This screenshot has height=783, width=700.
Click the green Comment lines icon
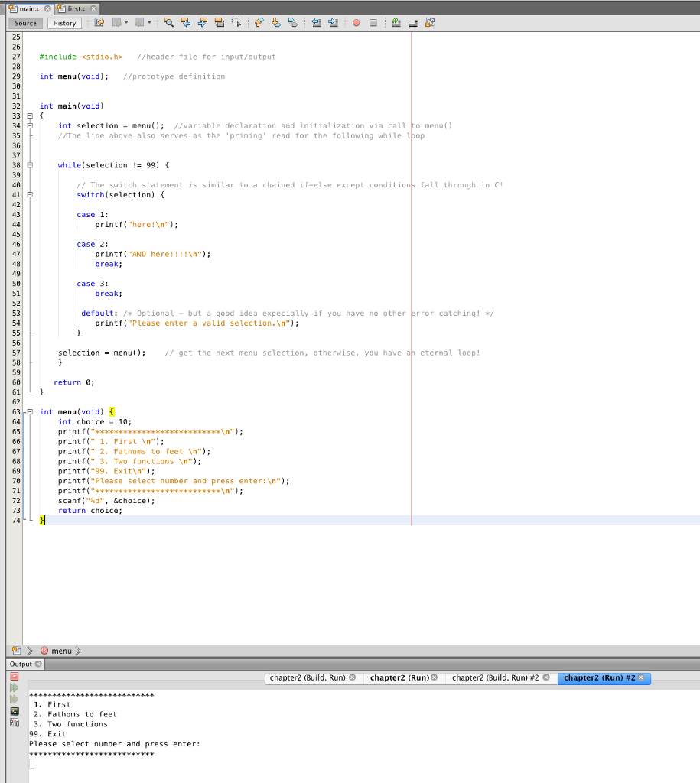[x=396, y=22]
